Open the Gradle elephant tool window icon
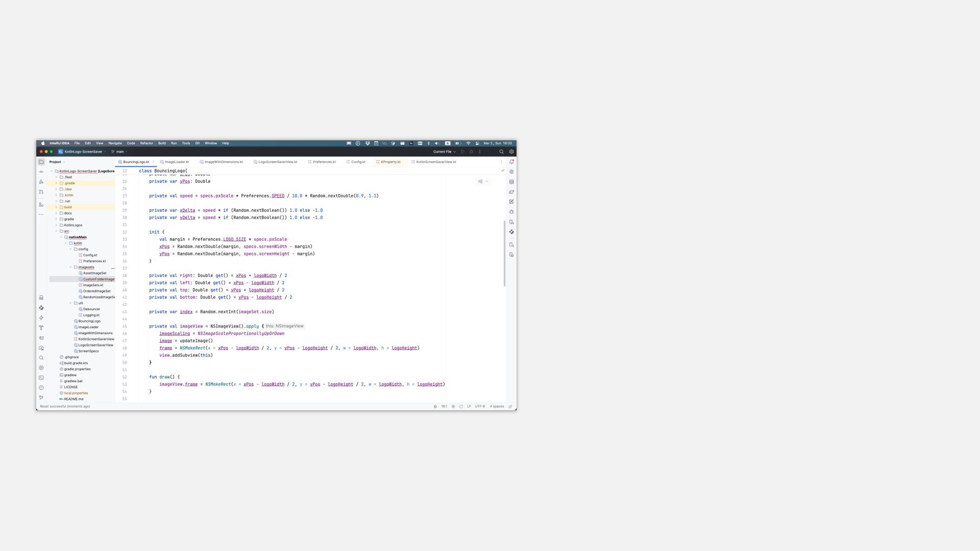 tap(511, 192)
